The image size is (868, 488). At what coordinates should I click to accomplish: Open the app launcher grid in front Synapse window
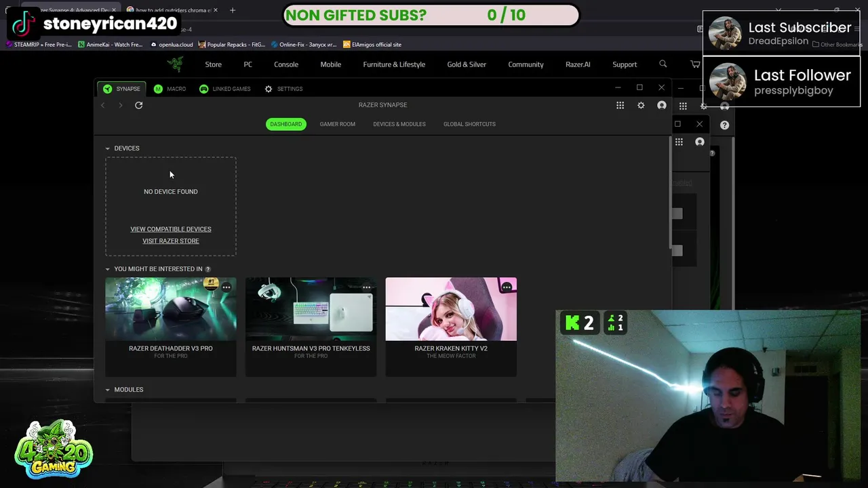click(x=620, y=105)
